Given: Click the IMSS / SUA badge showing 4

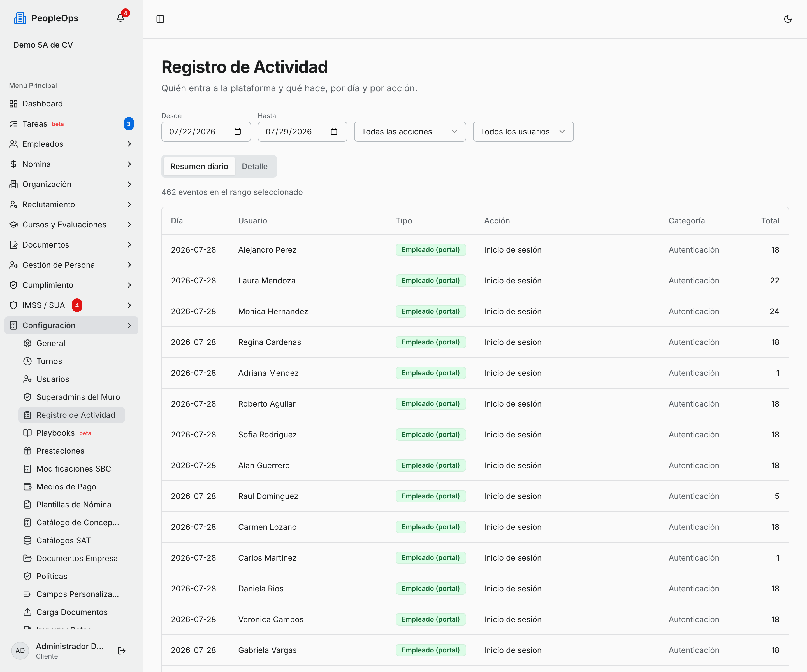Looking at the screenshot, I should pyautogui.click(x=77, y=305).
